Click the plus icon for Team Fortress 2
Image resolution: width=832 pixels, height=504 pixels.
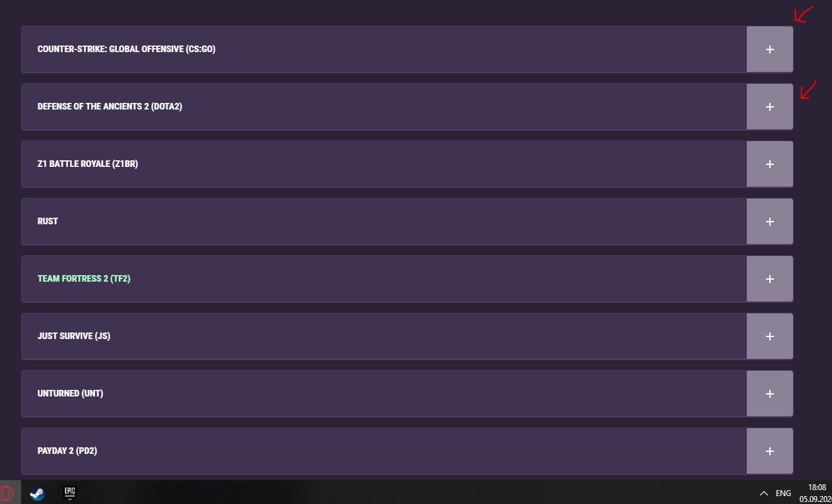[769, 279]
